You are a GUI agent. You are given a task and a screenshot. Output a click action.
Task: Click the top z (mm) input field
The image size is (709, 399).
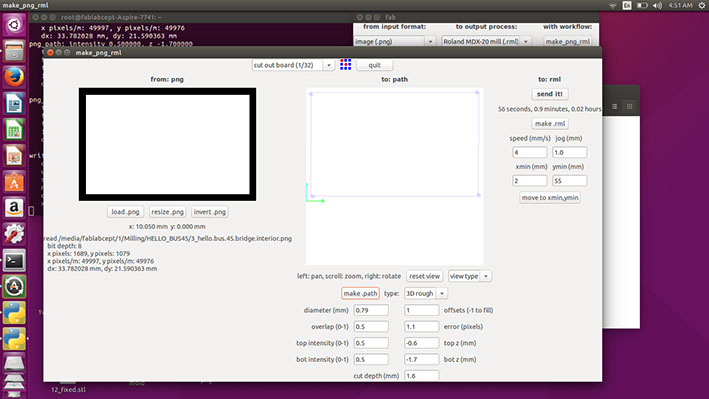point(421,343)
